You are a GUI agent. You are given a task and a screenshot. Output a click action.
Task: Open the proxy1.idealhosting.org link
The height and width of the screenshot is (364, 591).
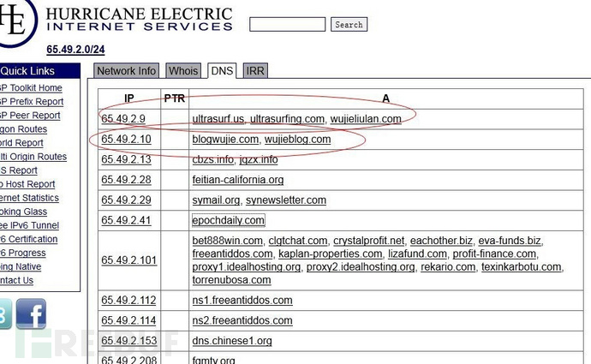(x=247, y=267)
